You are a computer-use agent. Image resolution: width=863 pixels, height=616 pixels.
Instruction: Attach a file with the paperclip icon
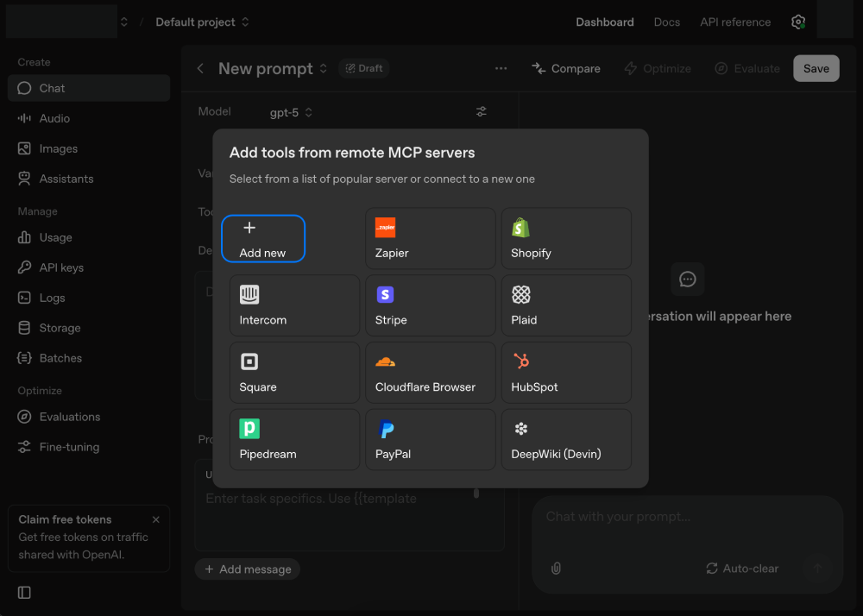tap(556, 569)
